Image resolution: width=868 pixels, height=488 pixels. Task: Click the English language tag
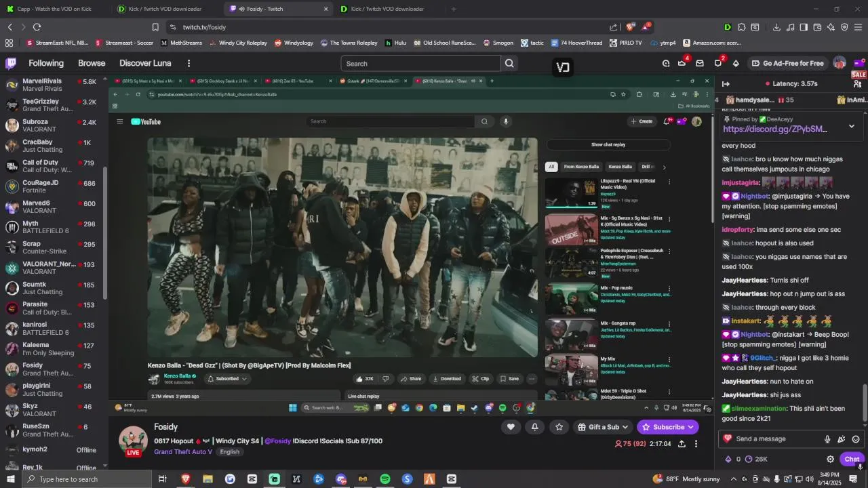tap(229, 452)
